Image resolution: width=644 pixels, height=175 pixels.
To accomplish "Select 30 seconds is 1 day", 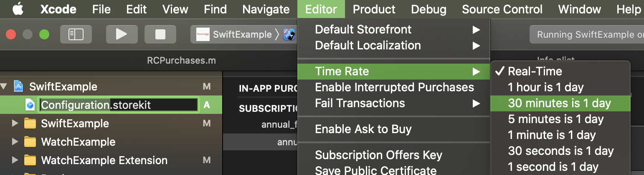I will (x=560, y=151).
